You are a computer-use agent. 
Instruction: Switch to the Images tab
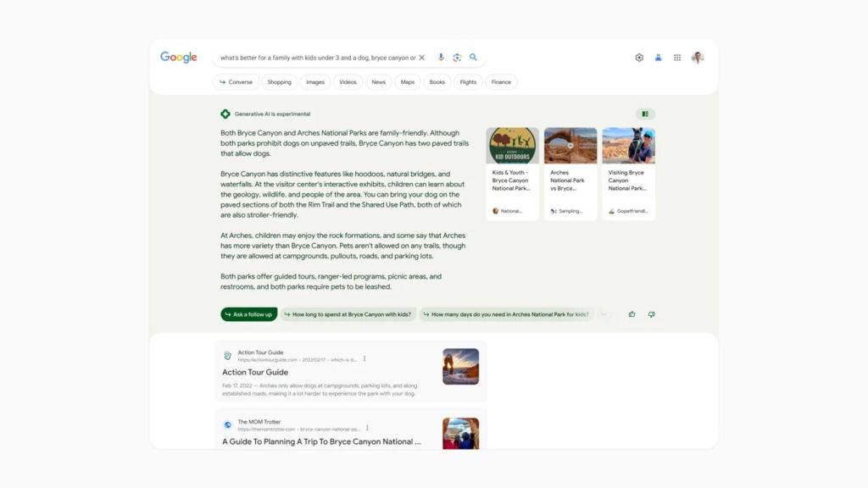(314, 82)
